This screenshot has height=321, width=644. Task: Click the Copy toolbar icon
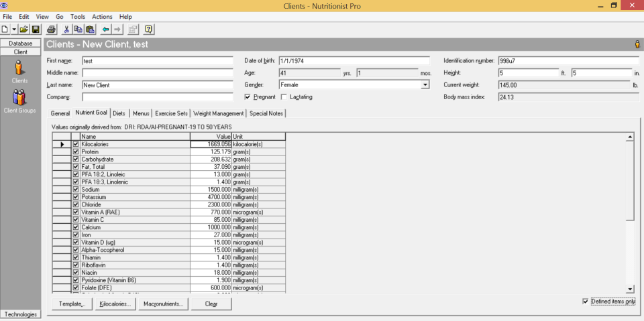78,29
